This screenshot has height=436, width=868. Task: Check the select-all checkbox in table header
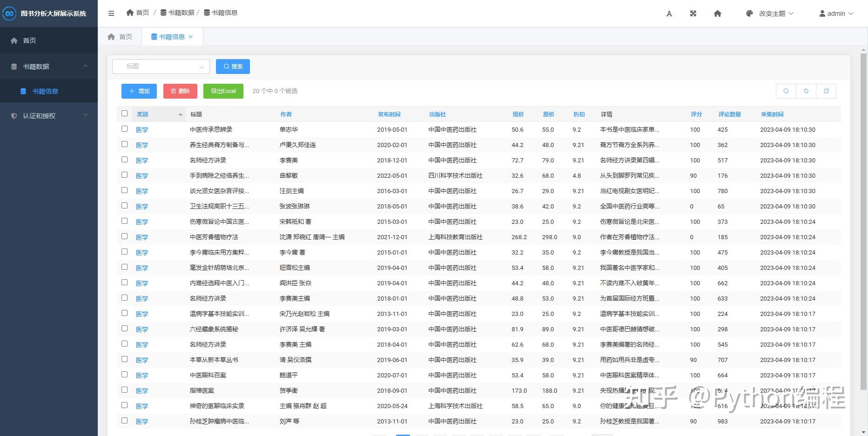pos(124,113)
